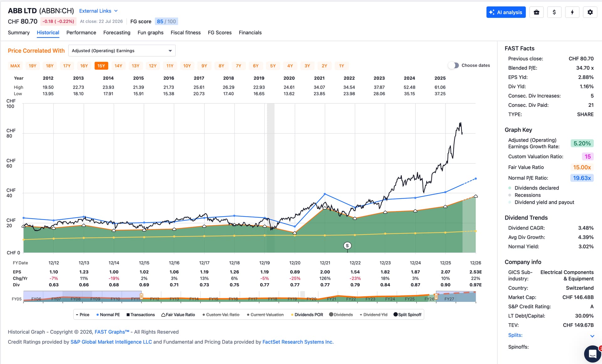Enable Current Valuation legend item
The width and height of the screenshot is (602, 364).
coord(265,315)
